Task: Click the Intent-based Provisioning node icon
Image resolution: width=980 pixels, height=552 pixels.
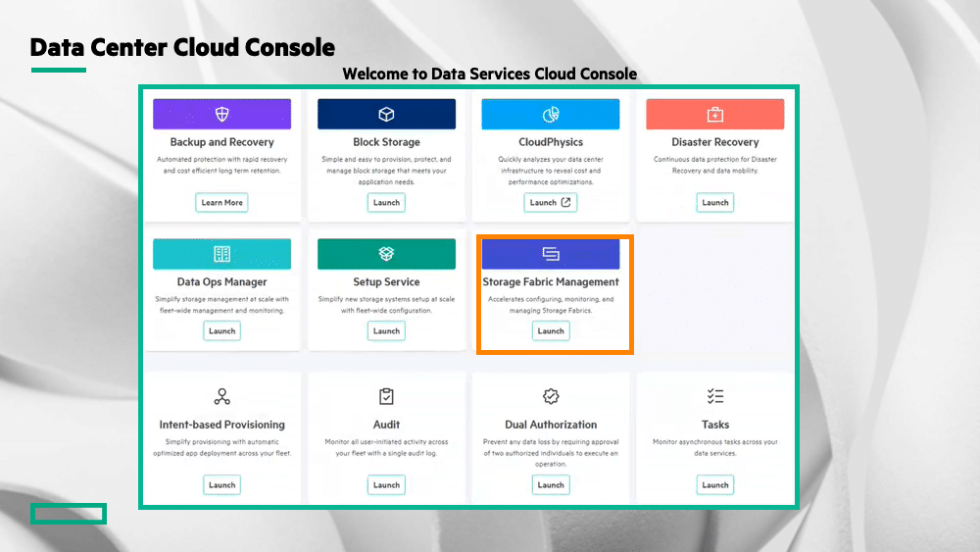Action: [221, 396]
